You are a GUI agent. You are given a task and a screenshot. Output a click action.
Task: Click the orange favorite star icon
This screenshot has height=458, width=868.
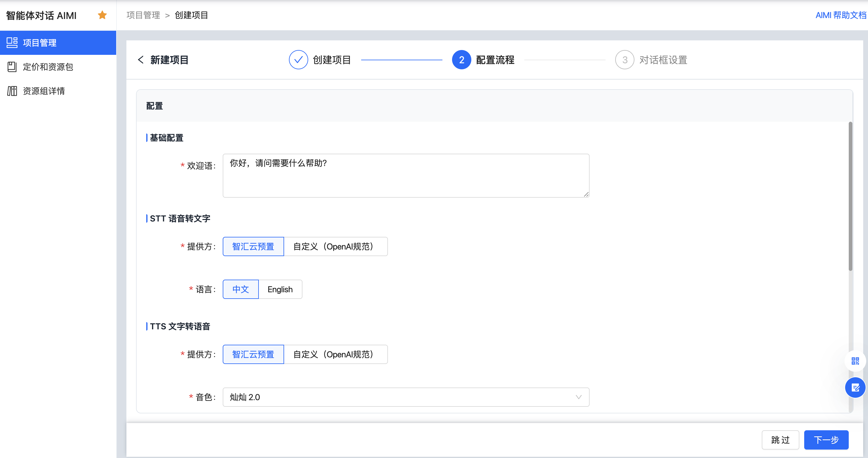102,15
